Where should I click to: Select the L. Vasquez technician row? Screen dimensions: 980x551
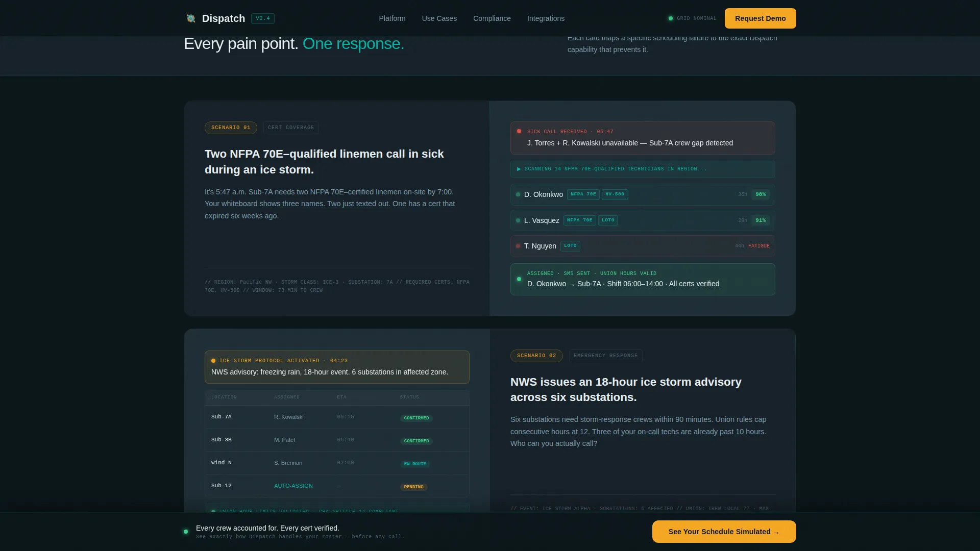tap(643, 220)
